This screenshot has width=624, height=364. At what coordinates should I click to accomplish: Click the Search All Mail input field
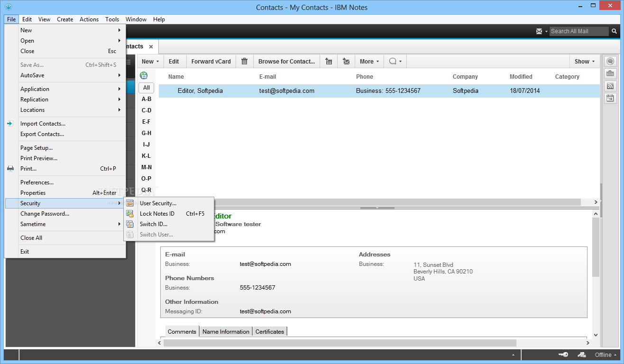pos(579,31)
